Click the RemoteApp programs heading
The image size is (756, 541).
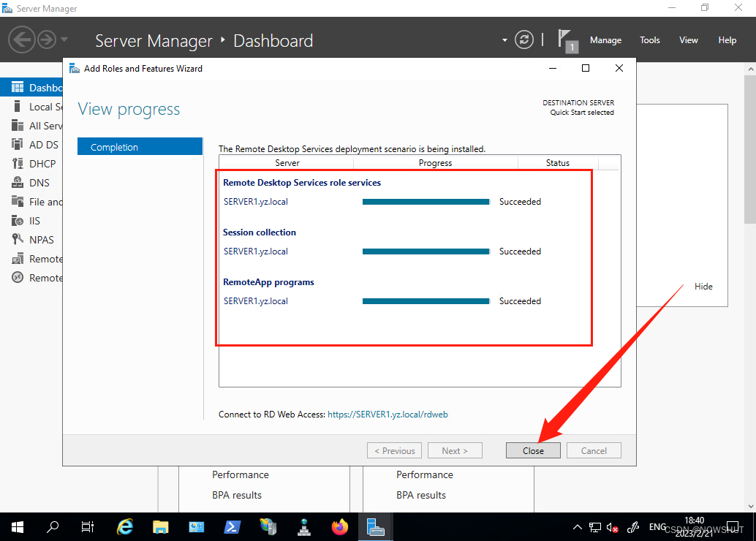[x=268, y=282]
